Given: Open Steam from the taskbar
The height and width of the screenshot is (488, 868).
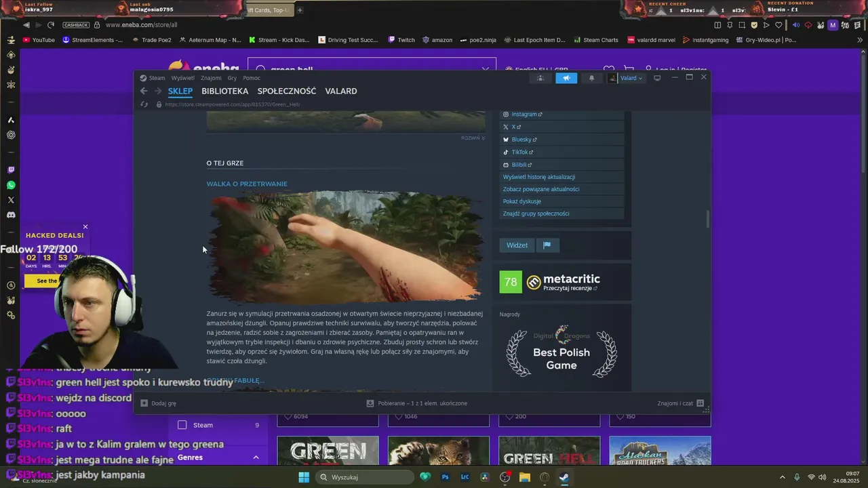Looking at the screenshot, I should click(564, 477).
